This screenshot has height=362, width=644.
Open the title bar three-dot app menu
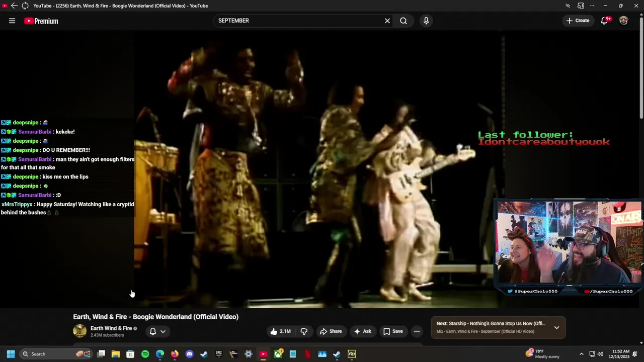(592, 6)
